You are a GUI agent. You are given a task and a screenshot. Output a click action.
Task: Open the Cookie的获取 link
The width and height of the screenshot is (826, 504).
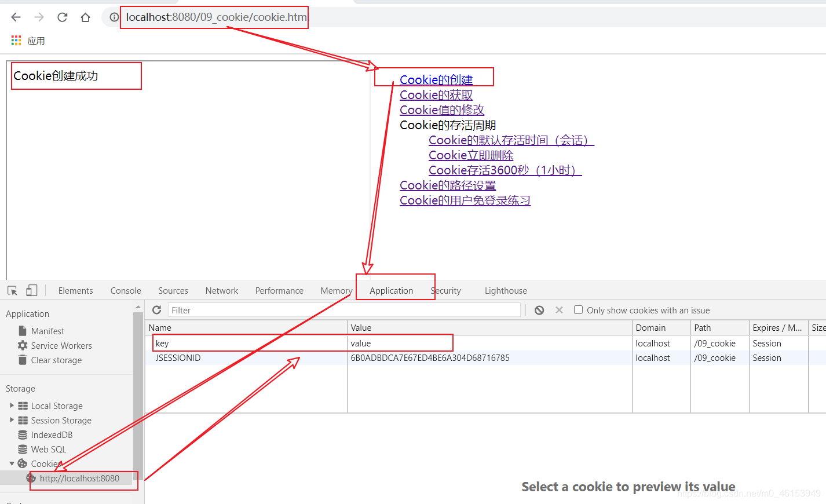436,95
